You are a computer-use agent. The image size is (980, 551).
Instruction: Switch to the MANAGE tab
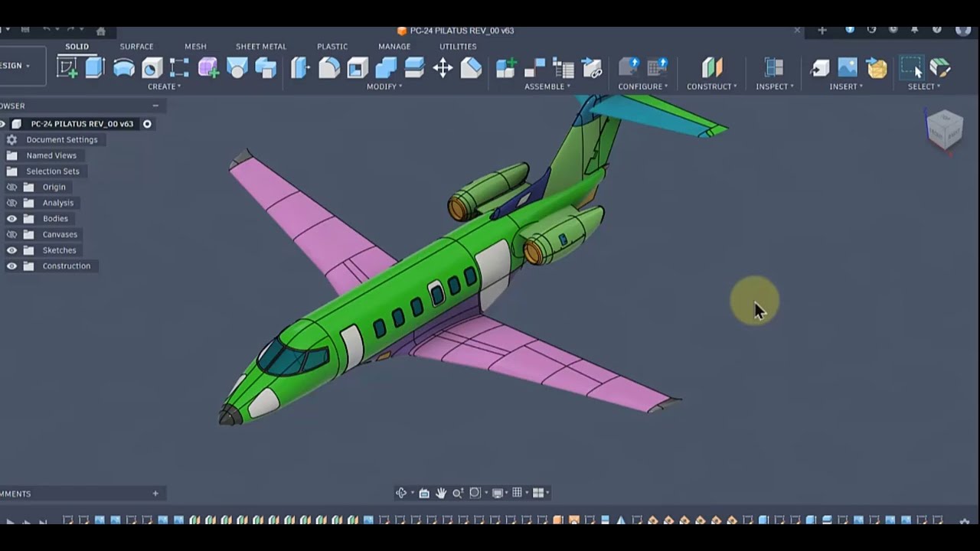pyautogui.click(x=394, y=46)
